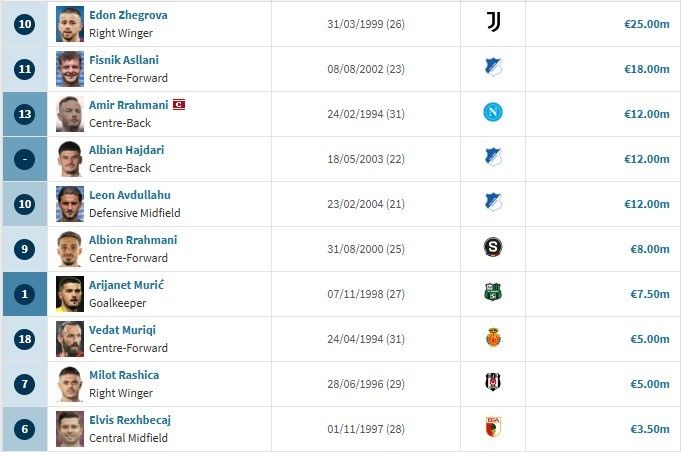Go to Milot Rashica's profile

coord(124,375)
